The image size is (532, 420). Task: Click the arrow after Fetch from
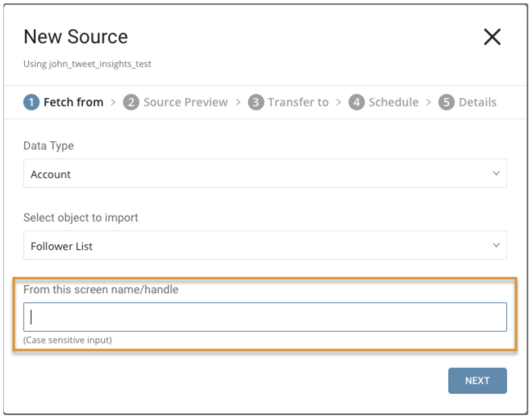coord(113,102)
